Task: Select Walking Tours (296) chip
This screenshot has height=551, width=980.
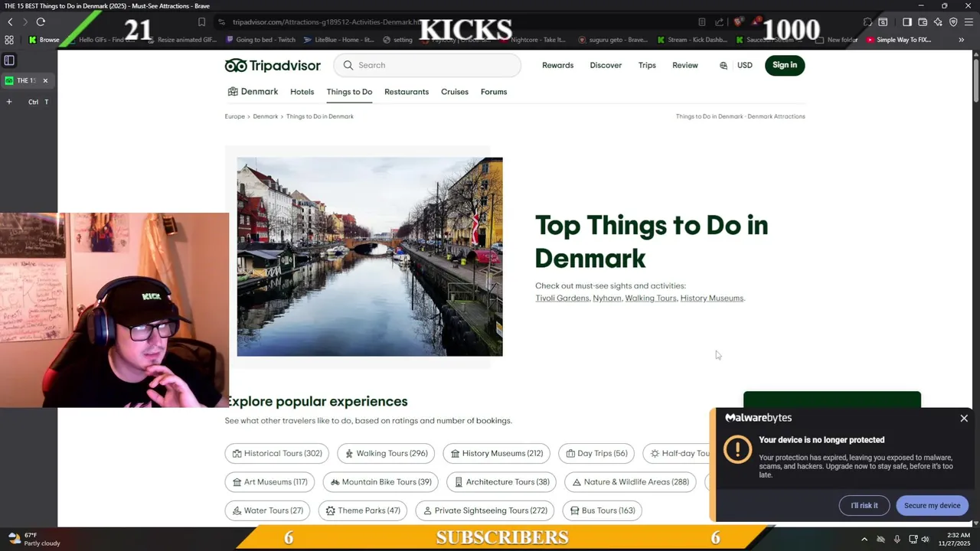Action: 386,453
